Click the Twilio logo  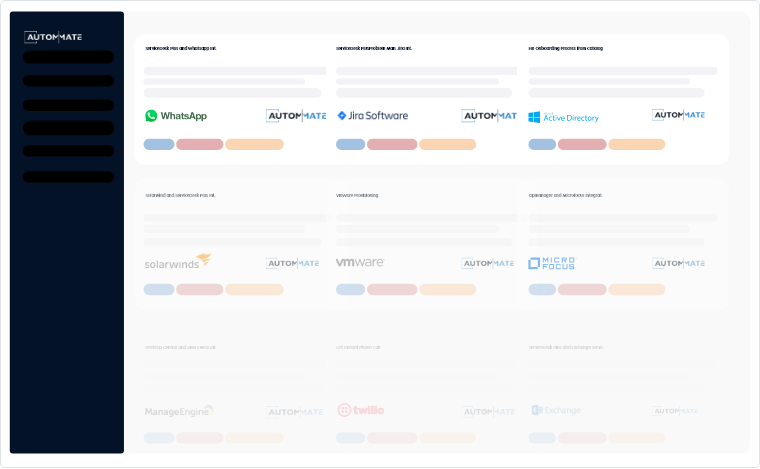tap(361, 410)
